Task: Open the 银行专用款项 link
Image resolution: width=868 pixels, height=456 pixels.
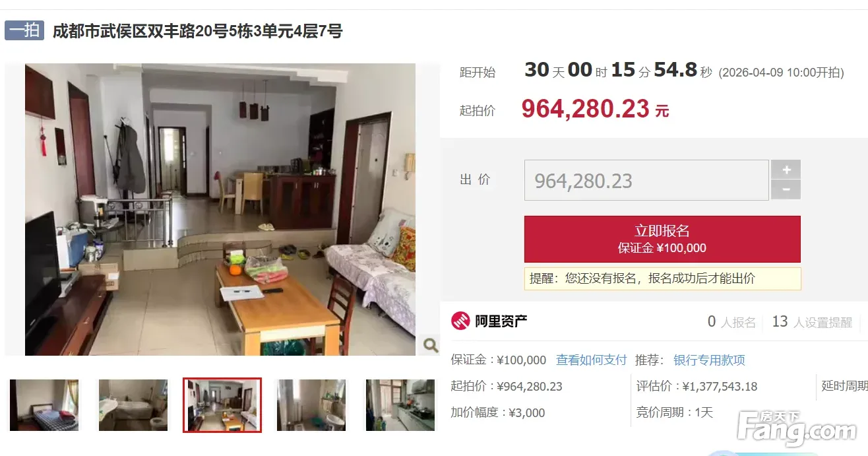Action: coord(709,360)
